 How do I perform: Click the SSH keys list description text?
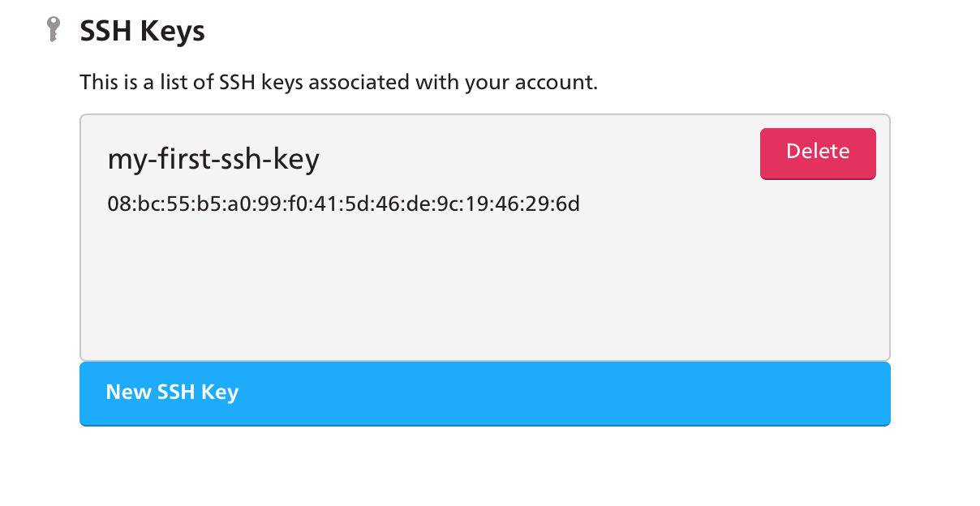point(338,83)
